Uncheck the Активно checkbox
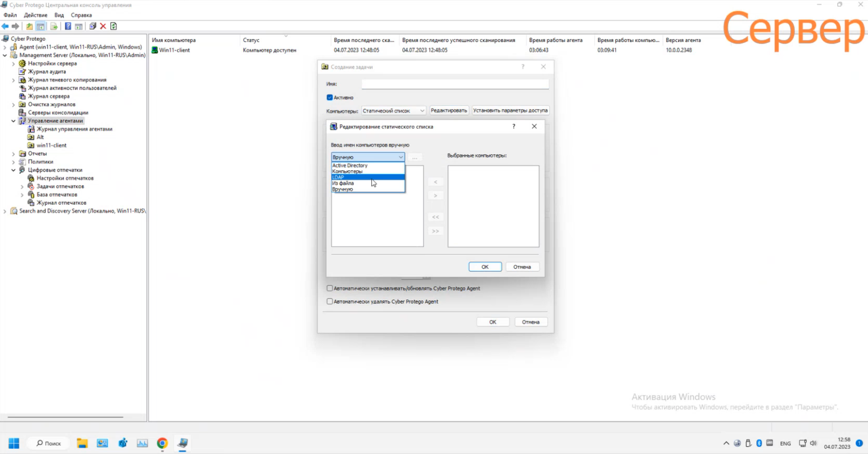Viewport: 868px width, 454px height. [x=330, y=97]
